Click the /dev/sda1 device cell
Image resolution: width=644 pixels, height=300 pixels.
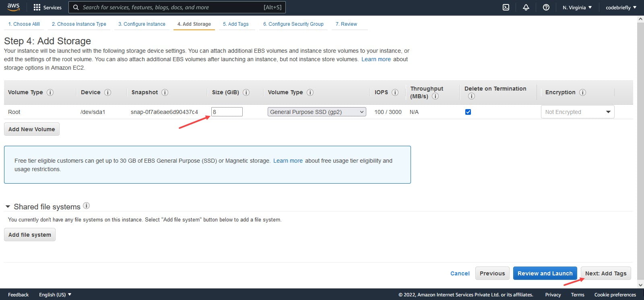coord(93,112)
